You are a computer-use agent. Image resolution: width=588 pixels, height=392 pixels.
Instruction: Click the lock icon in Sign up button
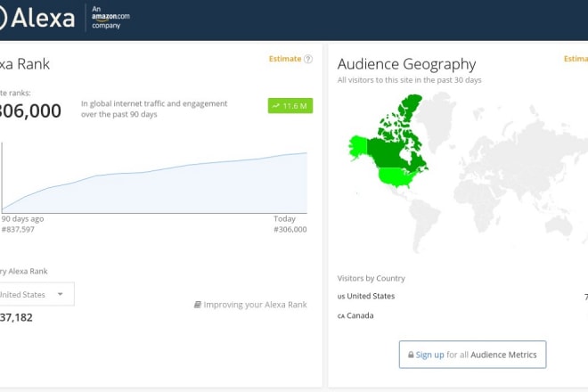[x=411, y=355]
